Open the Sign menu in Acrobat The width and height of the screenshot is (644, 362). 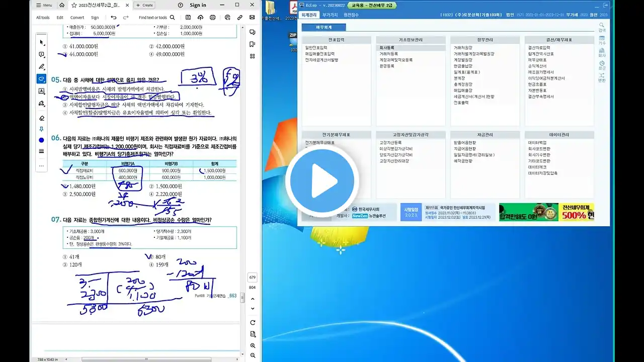(95, 17)
